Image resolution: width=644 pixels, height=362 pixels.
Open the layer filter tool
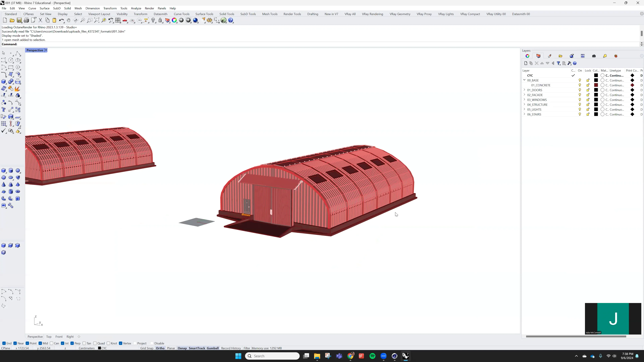coord(558,63)
